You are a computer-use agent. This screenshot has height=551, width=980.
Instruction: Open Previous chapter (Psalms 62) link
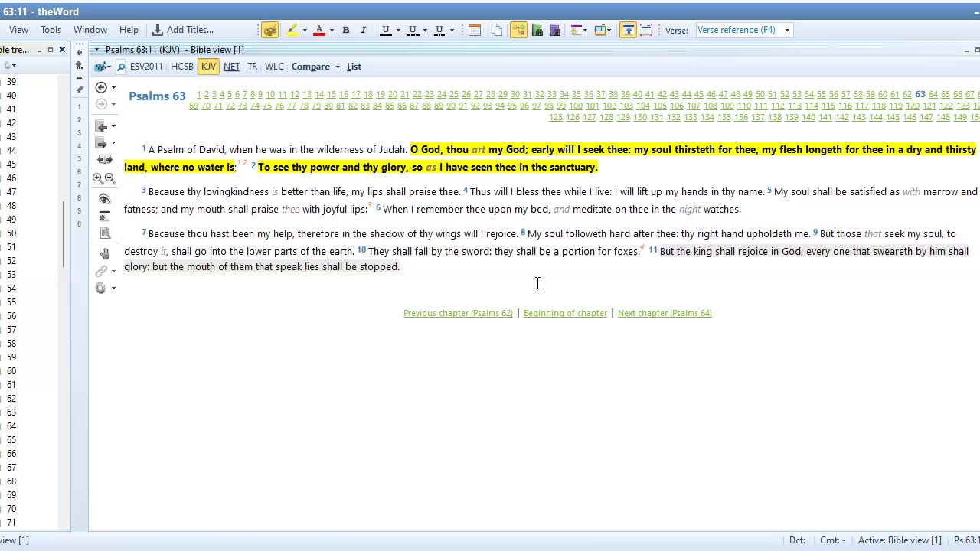point(458,313)
